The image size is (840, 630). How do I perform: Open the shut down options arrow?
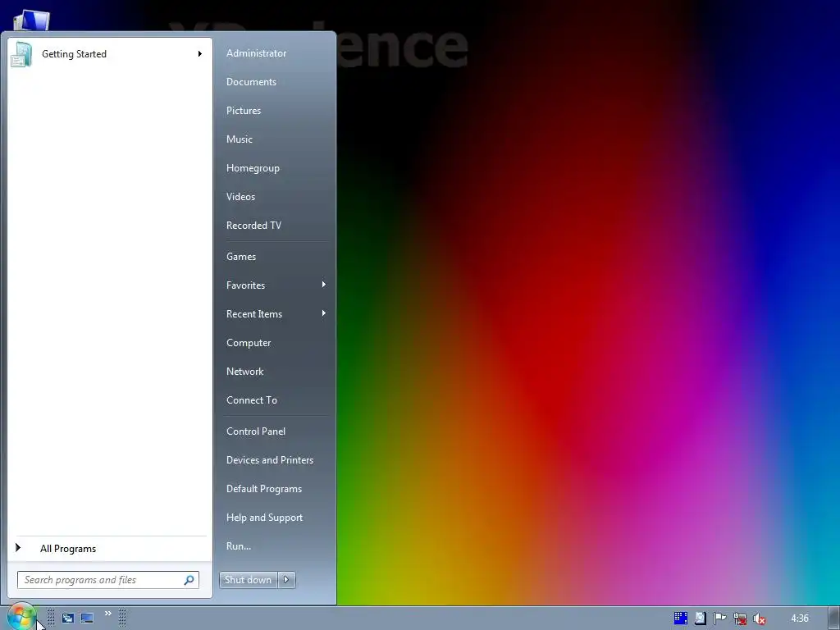tap(286, 580)
